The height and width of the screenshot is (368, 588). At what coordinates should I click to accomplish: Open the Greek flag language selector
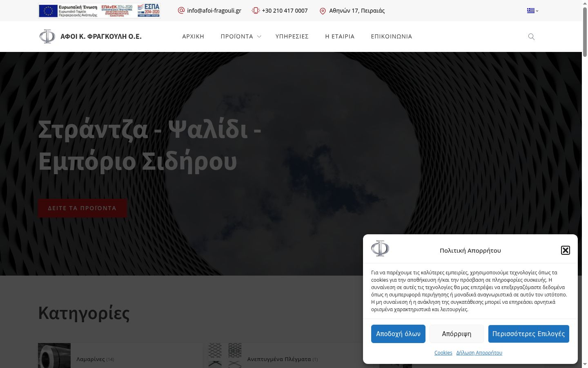pos(532,11)
